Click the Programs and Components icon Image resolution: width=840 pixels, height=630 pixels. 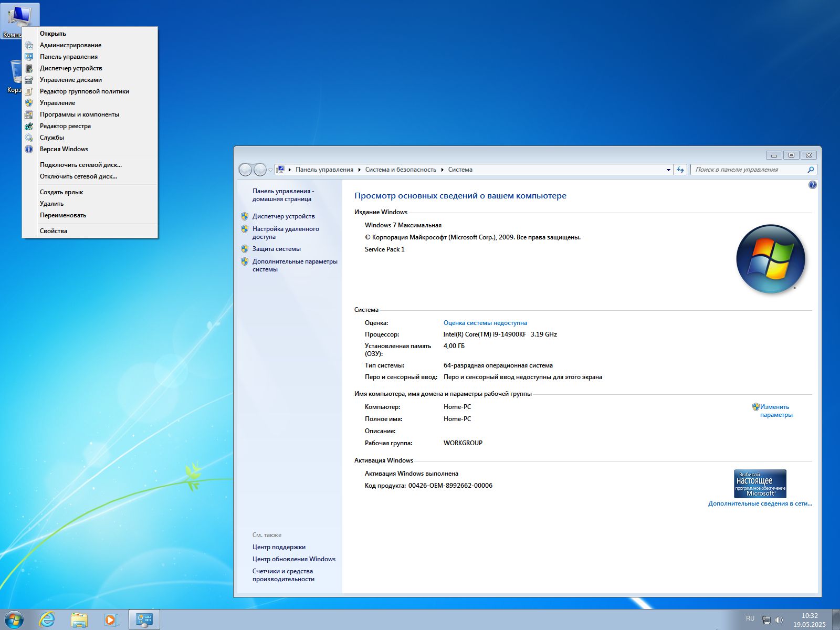[29, 114]
